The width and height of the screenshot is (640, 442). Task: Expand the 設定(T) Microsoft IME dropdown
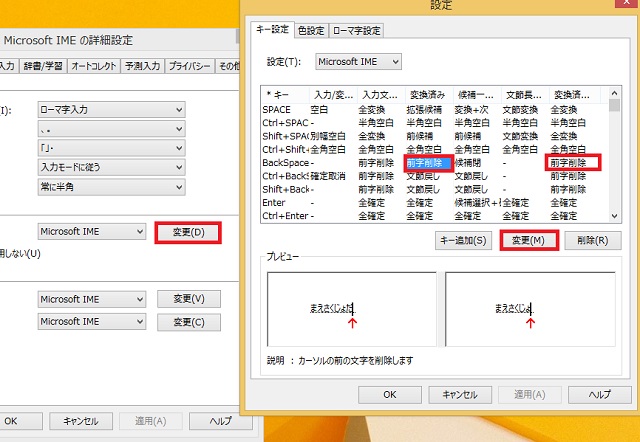358,62
